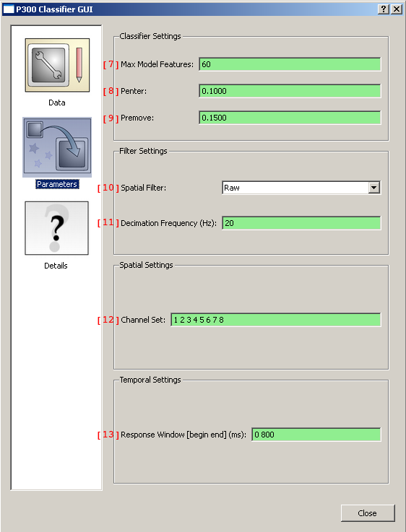Click the Max Model Features field
The height and width of the screenshot is (532, 406).
click(x=290, y=64)
